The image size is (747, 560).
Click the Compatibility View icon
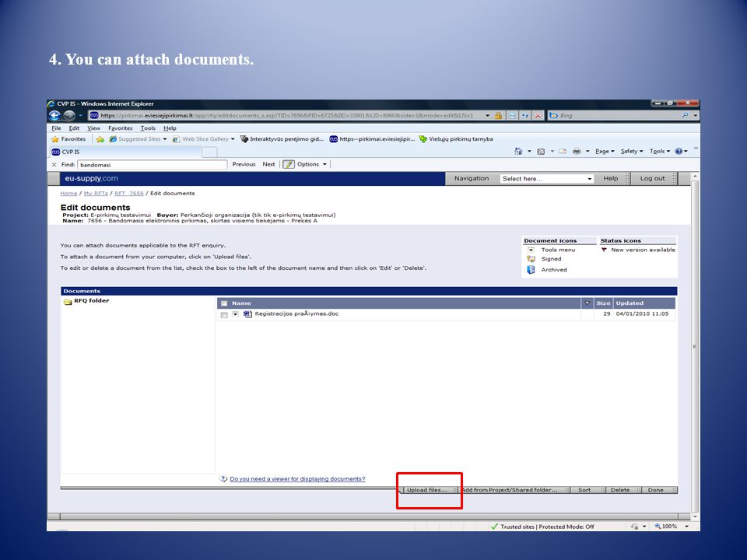(x=512, y=115)
